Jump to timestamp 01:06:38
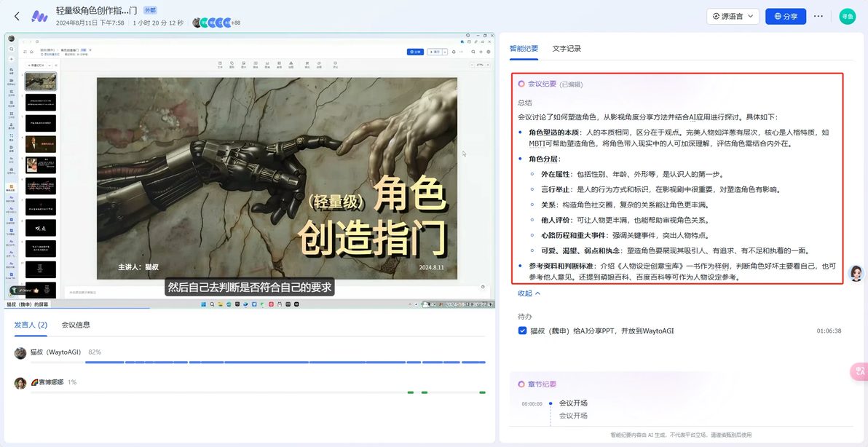The image size is (868, 447). pos(829,331)
